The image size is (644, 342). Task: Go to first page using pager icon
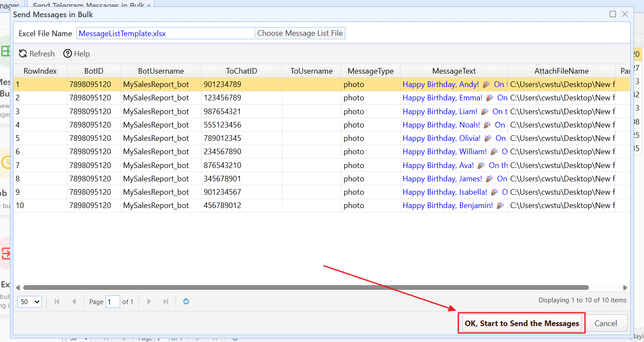click(57, 302)
